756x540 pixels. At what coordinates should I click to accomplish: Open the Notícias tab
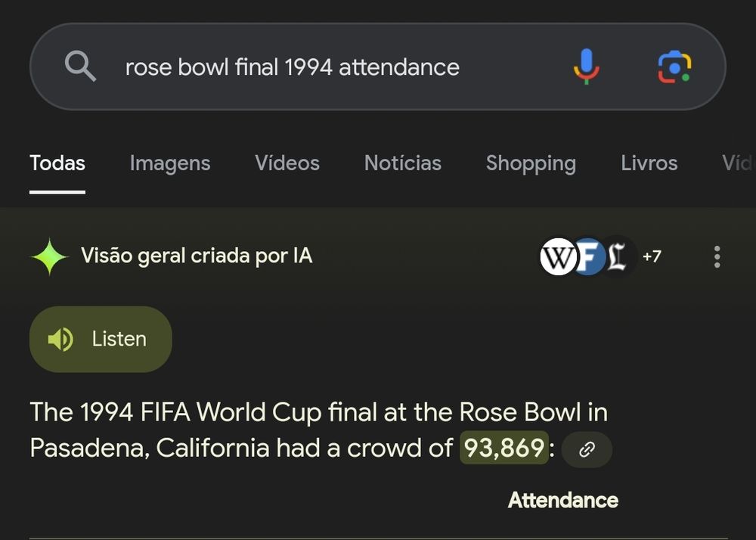(403, 163)
